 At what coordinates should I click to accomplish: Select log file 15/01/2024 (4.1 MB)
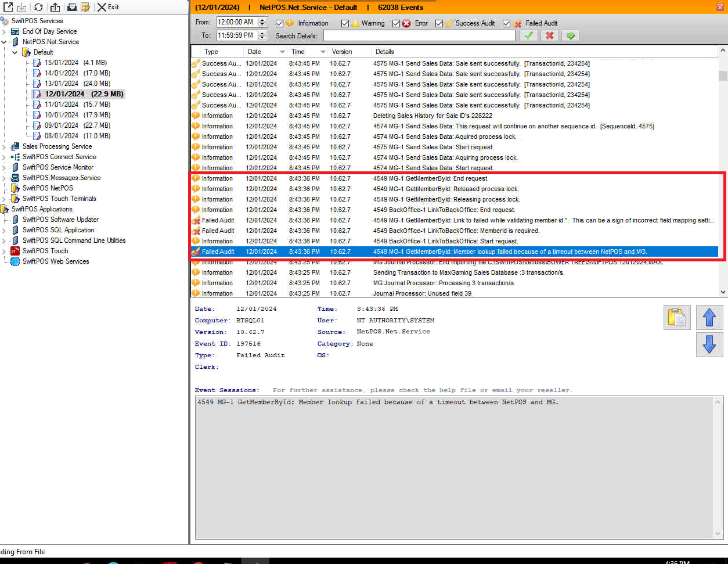click(75, 63)
